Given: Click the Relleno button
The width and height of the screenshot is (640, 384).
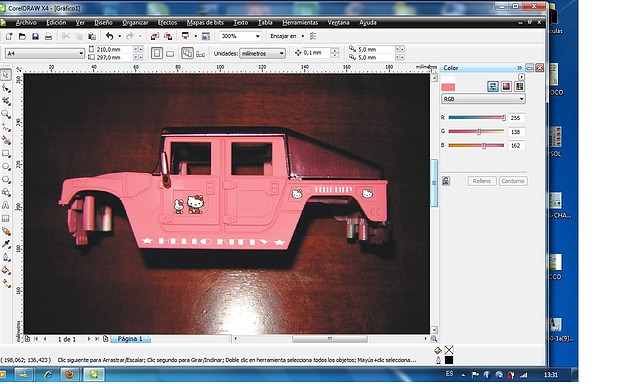Looking at the screenshot, I should [482, 181].
